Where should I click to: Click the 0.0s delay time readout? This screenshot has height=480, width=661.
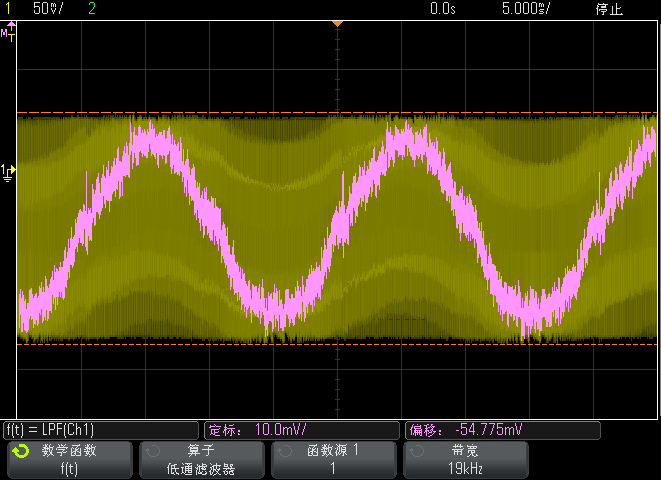(443, 8)
